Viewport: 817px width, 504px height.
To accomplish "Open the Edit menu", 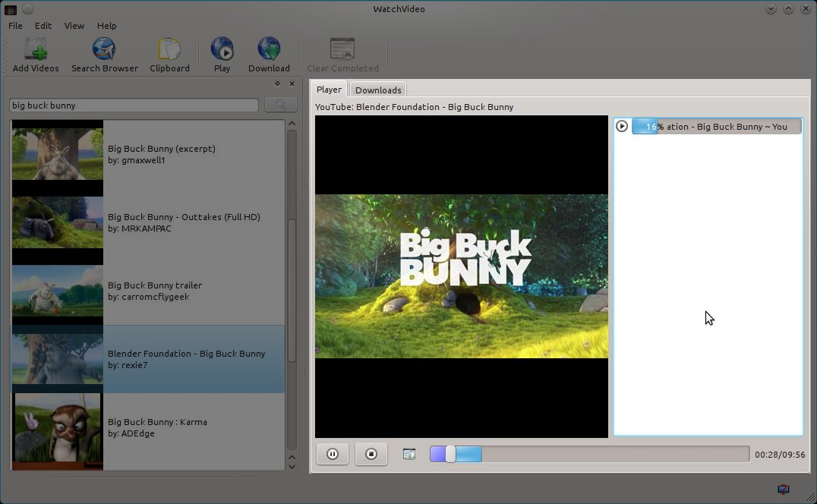I will click(x=43, y=26).
